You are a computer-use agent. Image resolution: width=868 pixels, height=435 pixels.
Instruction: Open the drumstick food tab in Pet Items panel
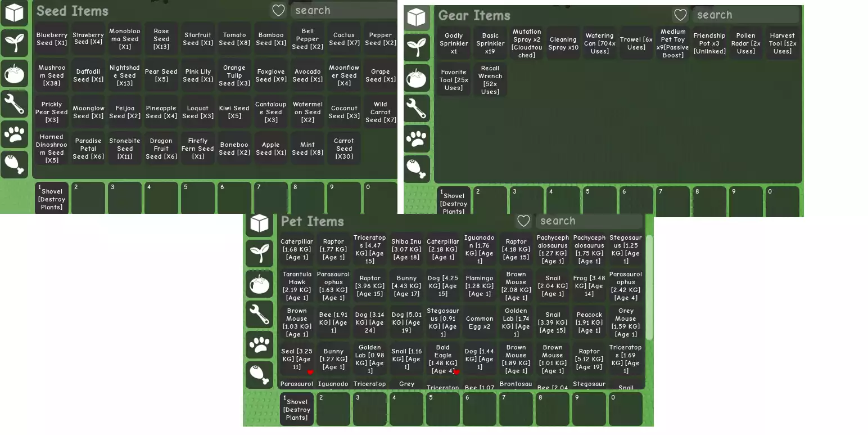pos(259,375)
